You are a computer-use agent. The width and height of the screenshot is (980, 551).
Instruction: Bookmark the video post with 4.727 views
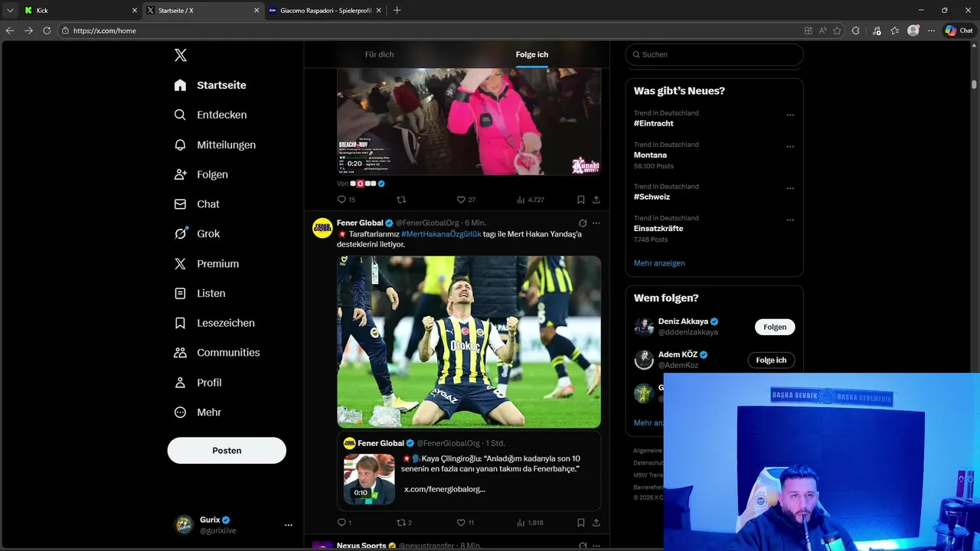coord(581,200)
